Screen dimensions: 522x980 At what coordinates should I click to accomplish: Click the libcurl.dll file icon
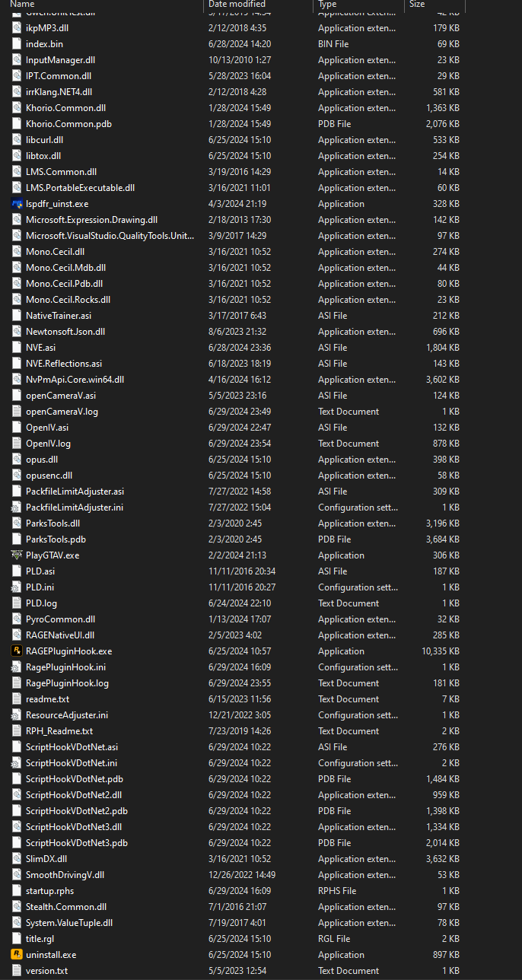pyautogui.click(x=17, y=140)
